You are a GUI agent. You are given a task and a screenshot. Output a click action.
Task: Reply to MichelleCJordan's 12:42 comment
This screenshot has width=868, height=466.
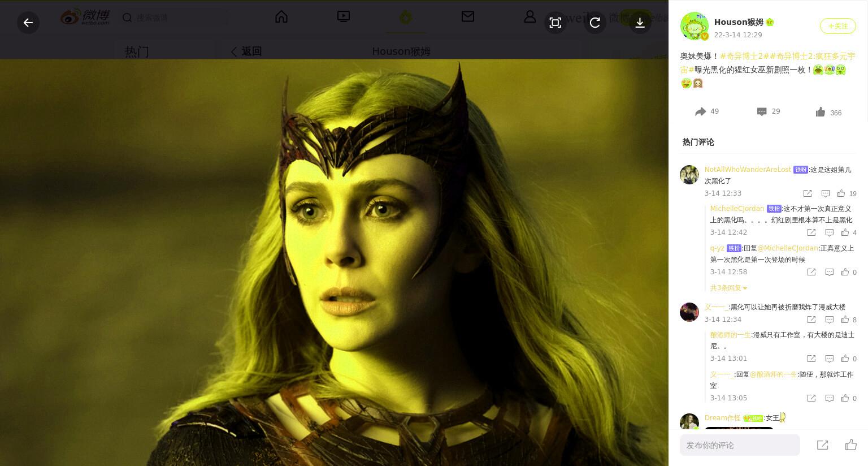(x=830, y=232)
